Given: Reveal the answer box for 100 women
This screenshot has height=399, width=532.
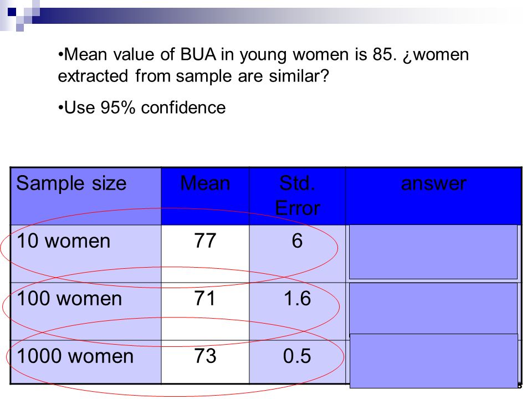Looking at the screenshot, I should click(433, 309).
